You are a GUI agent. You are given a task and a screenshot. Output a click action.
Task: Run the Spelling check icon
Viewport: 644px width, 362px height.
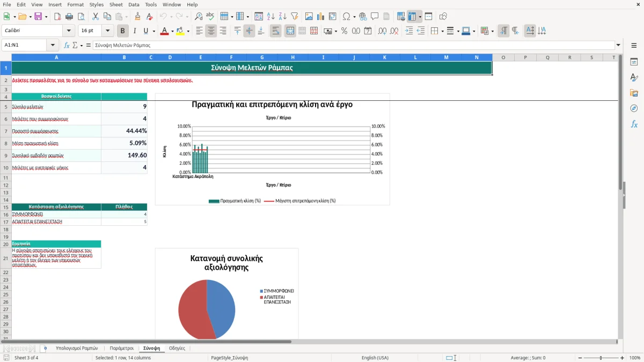[x=210, y=17]
